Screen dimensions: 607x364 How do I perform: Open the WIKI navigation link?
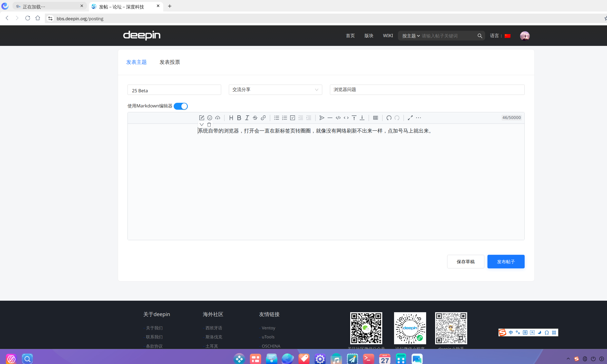(x=388, y=36)
